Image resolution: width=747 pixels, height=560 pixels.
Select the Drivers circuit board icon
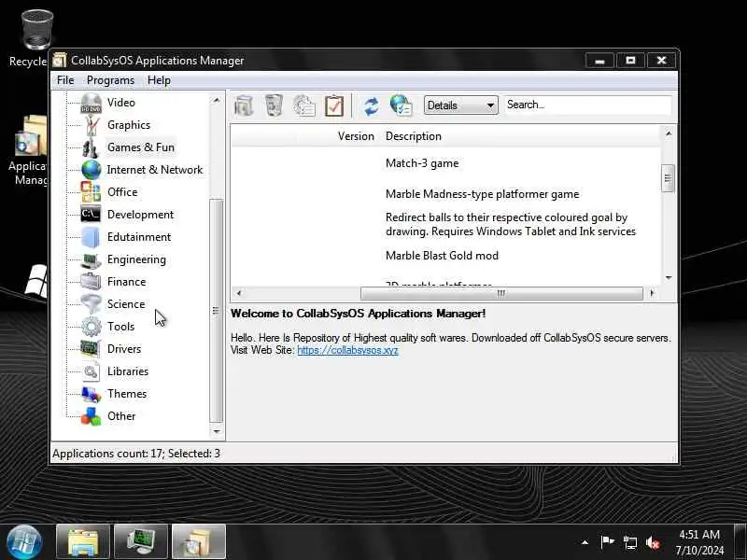[x=90, y=349]
